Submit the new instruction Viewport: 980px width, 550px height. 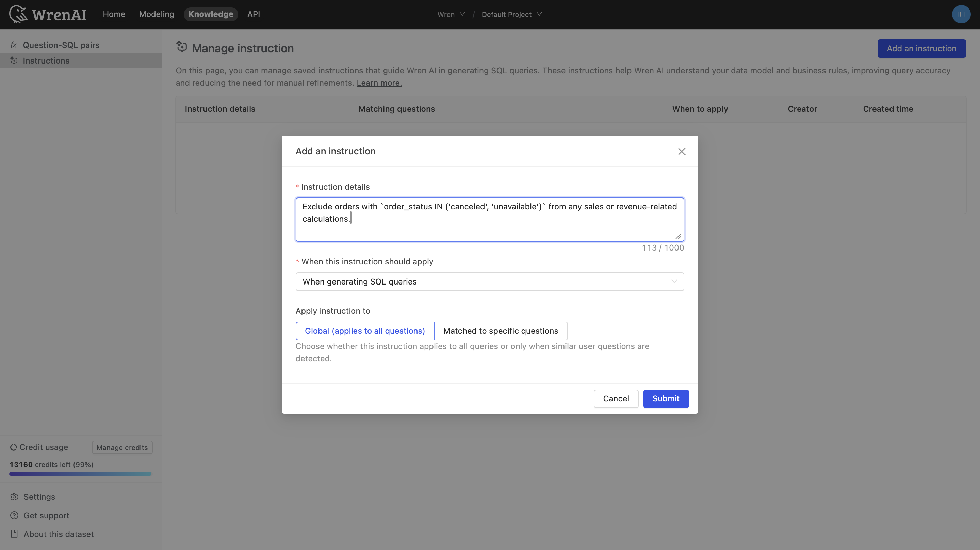click(x=666, y=398)
